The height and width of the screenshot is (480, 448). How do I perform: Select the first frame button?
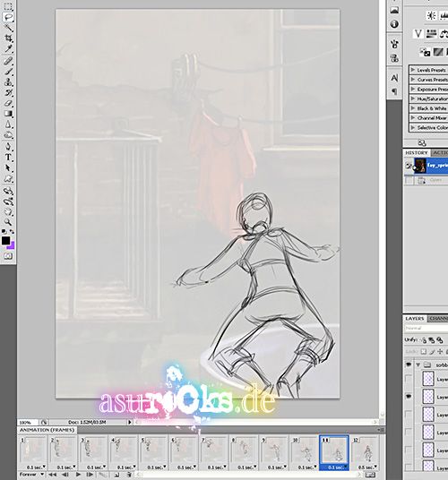click(x=53, y=475)
